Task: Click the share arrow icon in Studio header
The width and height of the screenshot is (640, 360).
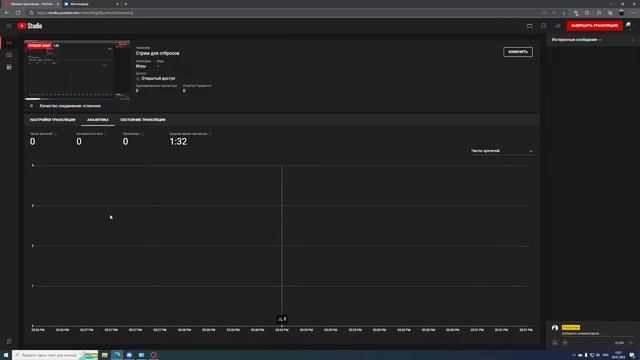Action: pos(557,26)
